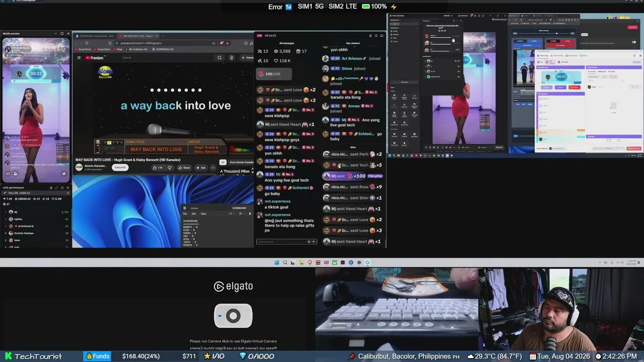Go back in the browser
The image size is (644, 362).
76,43
